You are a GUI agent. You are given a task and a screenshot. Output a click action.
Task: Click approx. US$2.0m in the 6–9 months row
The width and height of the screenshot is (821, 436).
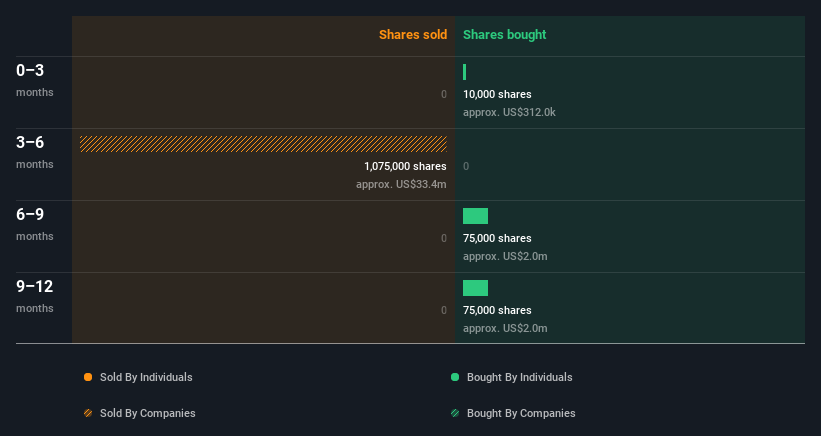point(505,256)
